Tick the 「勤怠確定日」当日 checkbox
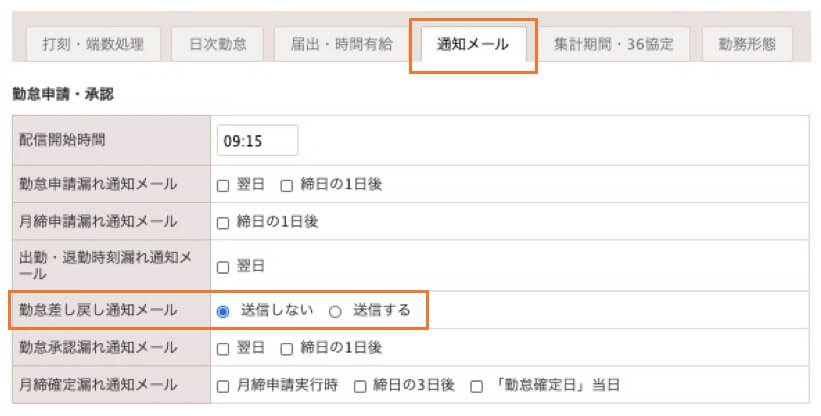This screenshot has height=416, width=821. coord(476,387)
